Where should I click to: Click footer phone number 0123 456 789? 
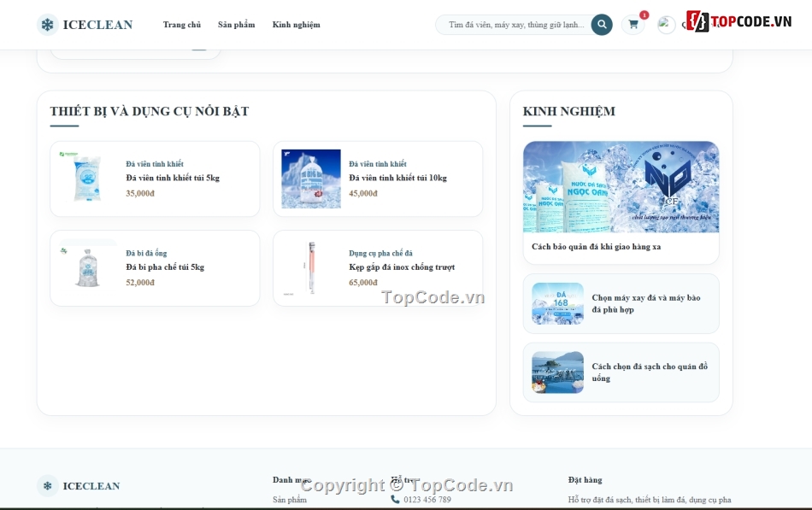pyautogui.click(x=427, y=500)
